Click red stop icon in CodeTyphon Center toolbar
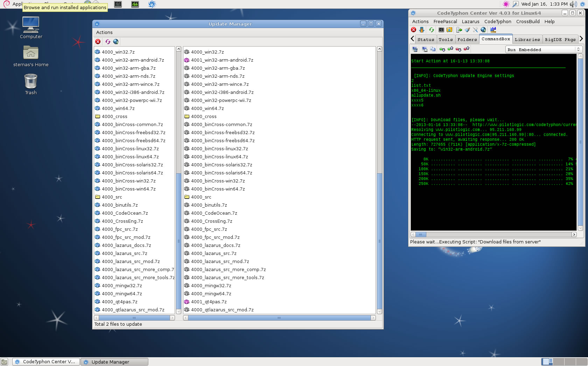This screenshot has height=366, width=588. point(414,30)
